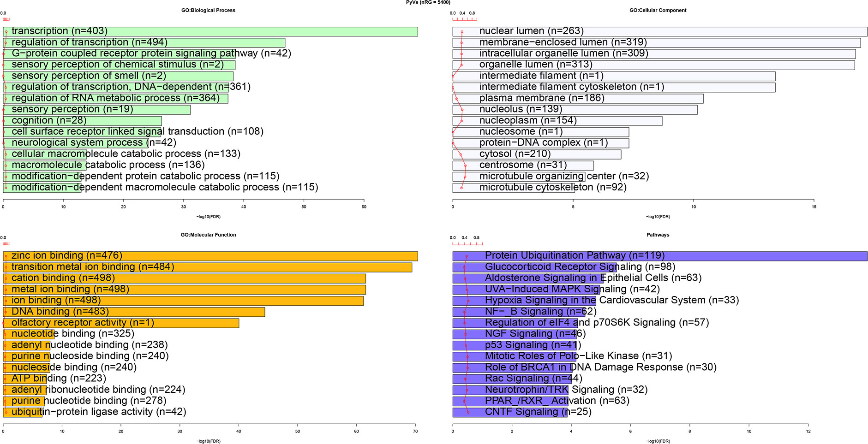Click 'ubiquitin-protein ligase activity (n=42)' label
The height and width of the screenshot is (444, 868).
click(99, 412)
